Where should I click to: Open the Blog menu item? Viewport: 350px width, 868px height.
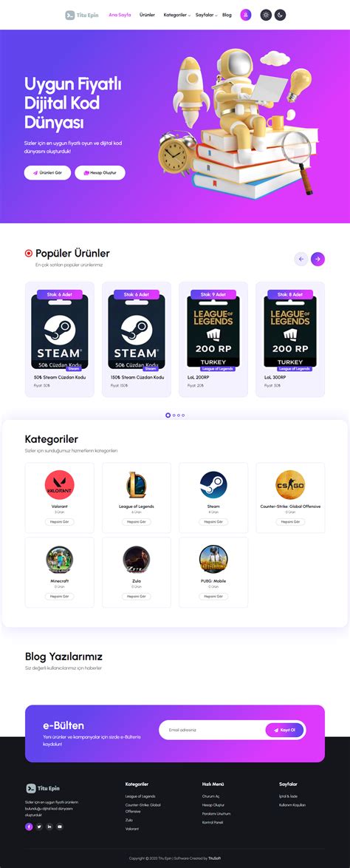(227, 15)
